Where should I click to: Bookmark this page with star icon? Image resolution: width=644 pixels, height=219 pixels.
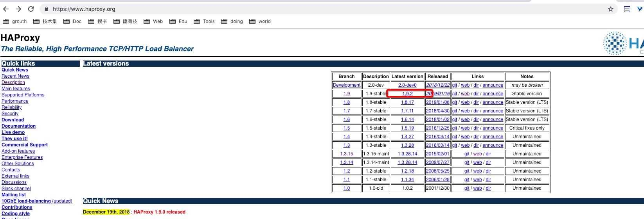610,9
